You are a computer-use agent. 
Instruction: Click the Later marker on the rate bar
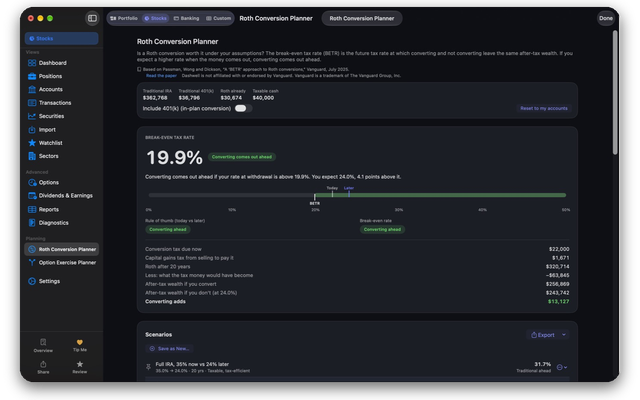click(349, 191)
